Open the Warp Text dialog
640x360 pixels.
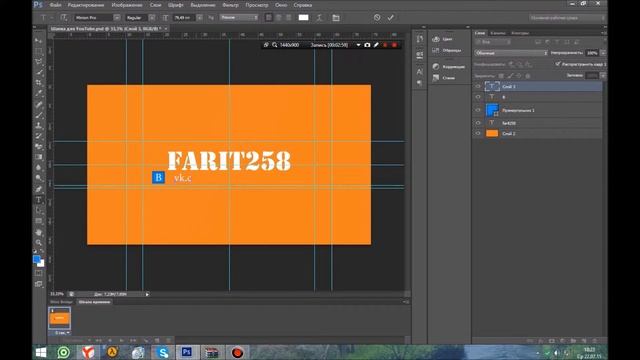click(x=320, y=18)
